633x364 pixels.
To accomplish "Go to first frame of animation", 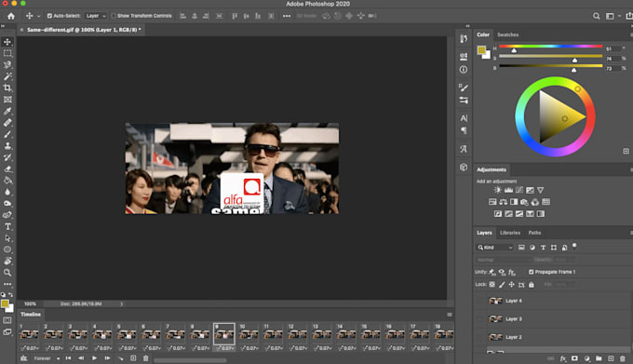I will click(x=68, y=358).
